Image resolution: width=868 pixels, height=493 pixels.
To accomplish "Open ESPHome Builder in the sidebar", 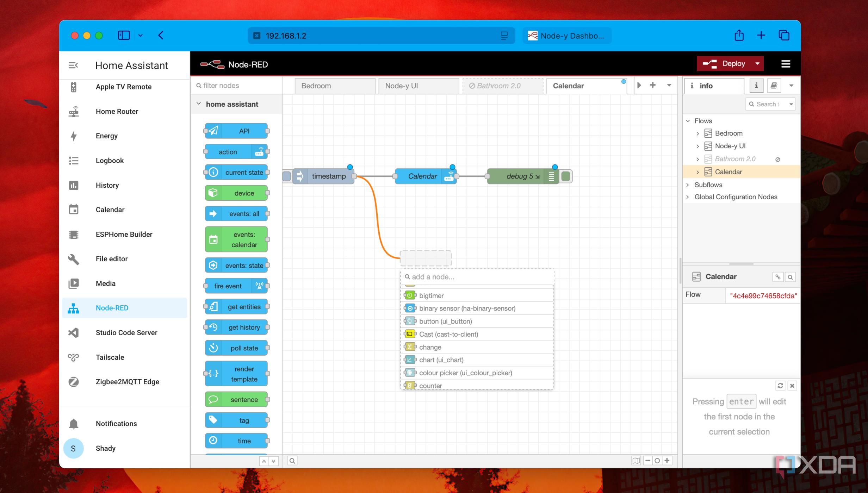I will pos(125,235).
